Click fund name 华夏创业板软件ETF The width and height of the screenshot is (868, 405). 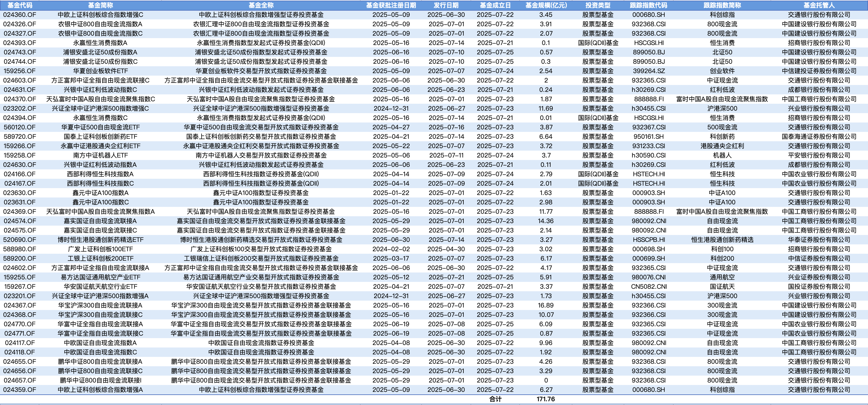[100, 71]
